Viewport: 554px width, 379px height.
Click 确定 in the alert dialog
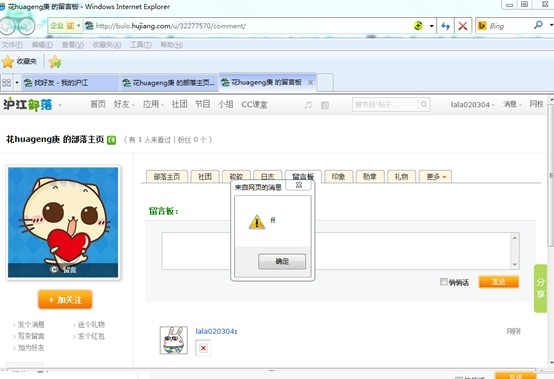282,261
